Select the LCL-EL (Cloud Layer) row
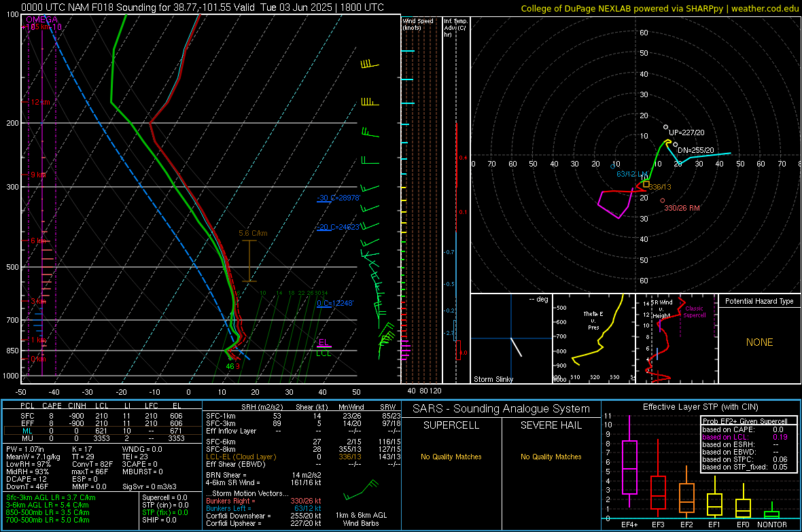The image size is (802, 532). (x=303, y=457)
